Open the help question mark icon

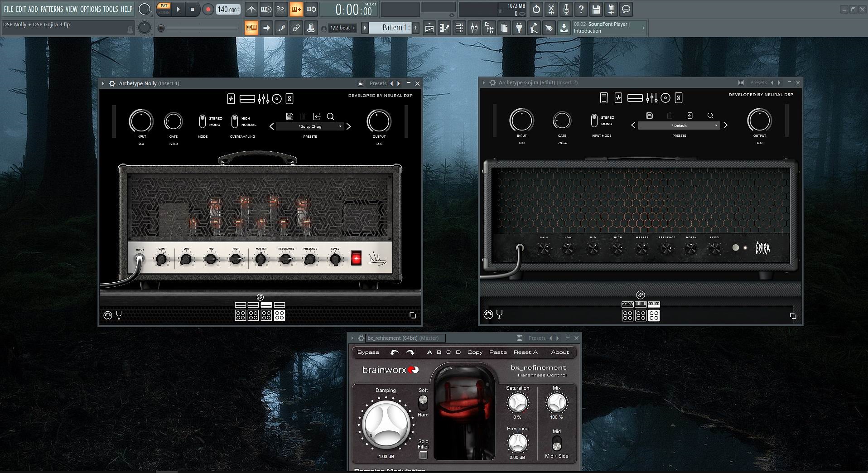coord(581,9)
